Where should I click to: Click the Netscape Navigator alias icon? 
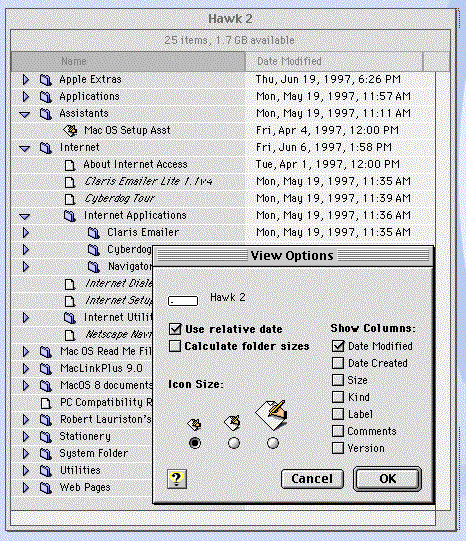(x=70, y=335)
